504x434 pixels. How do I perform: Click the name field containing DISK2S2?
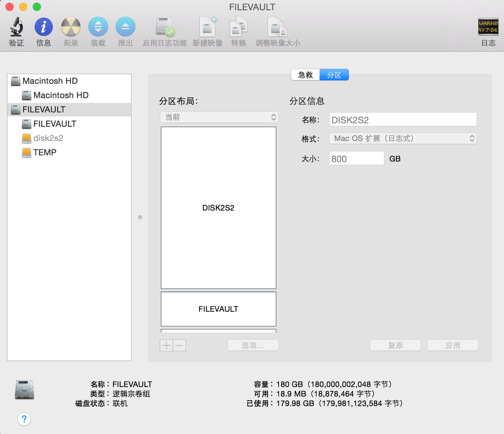[x=403, y=120]
